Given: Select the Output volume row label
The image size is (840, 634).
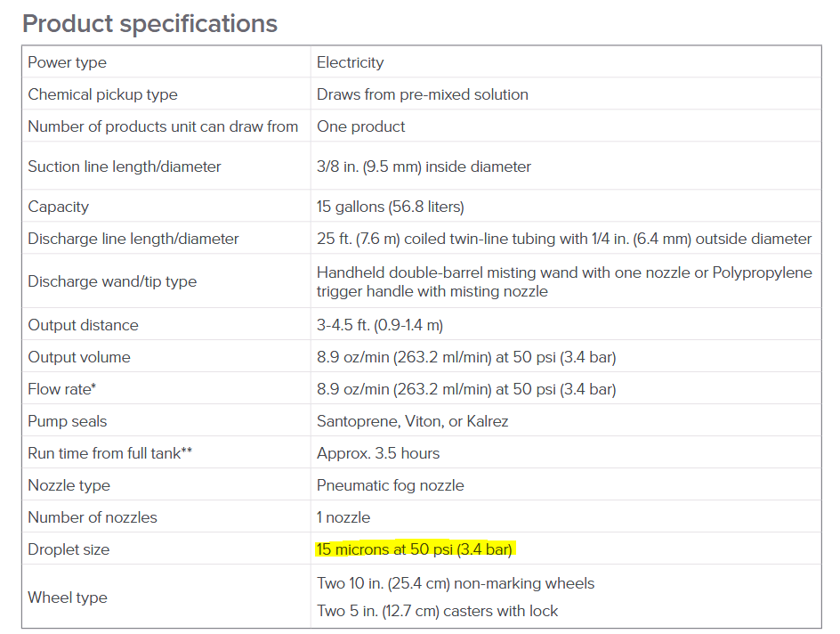Looking at the screenshot, I should 78,357.
